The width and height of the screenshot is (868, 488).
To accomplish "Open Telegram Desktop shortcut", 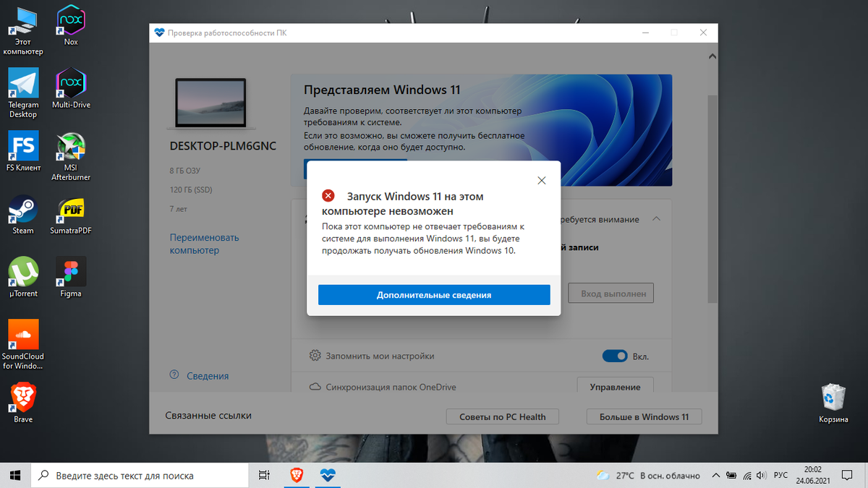I will tap(23, 93).
